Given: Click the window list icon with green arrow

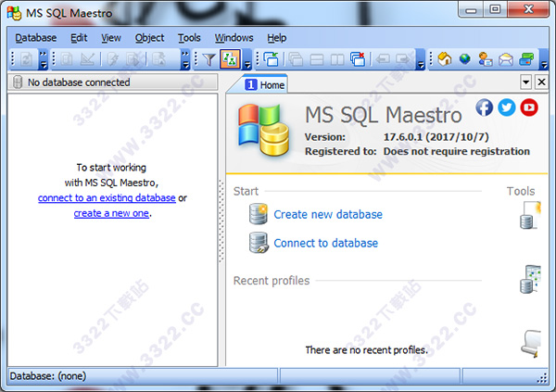Looking at the screenshot, I should pos(272,59).
